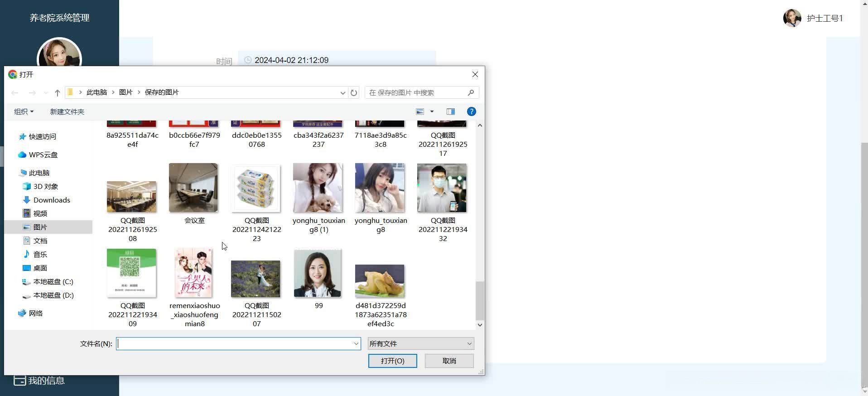Click the 时间 date field on the webpage
Viewport: 868px width, 396px height.
(337, 60)
